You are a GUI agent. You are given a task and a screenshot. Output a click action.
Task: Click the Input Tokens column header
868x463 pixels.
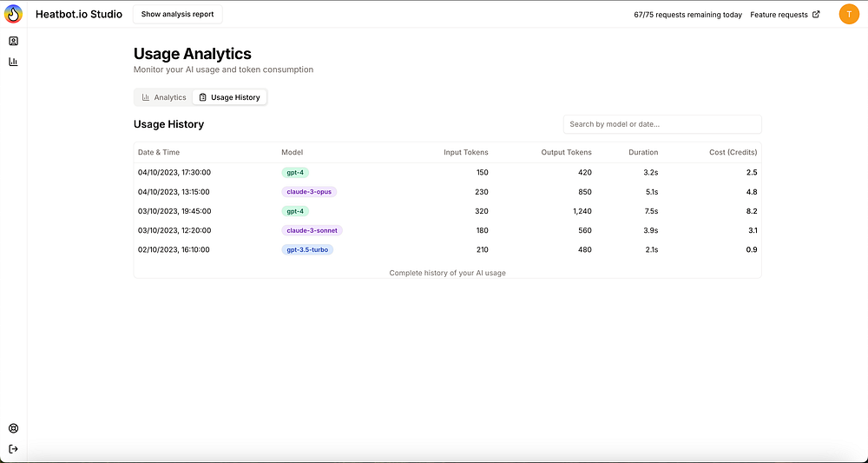(465, 152)
